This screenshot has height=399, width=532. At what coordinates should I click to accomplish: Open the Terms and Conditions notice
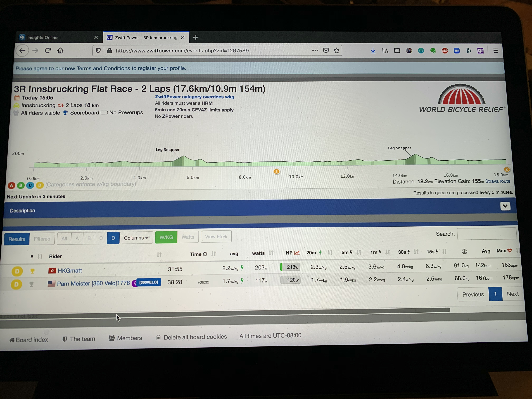click(101, 68)
